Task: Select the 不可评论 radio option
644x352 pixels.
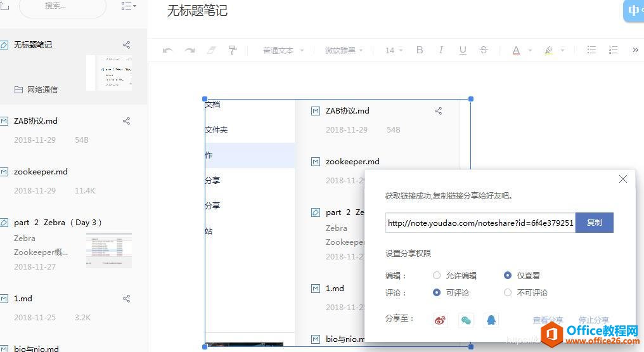Action: pos(508,292)
